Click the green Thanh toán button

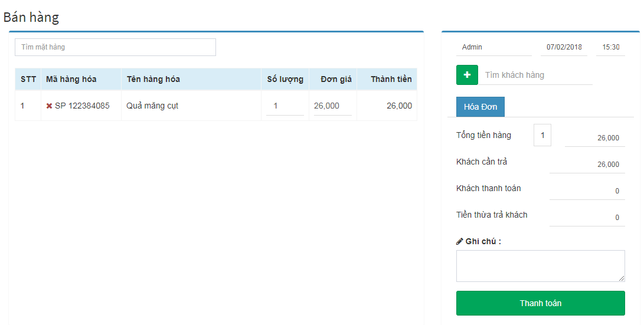(541, 303)
